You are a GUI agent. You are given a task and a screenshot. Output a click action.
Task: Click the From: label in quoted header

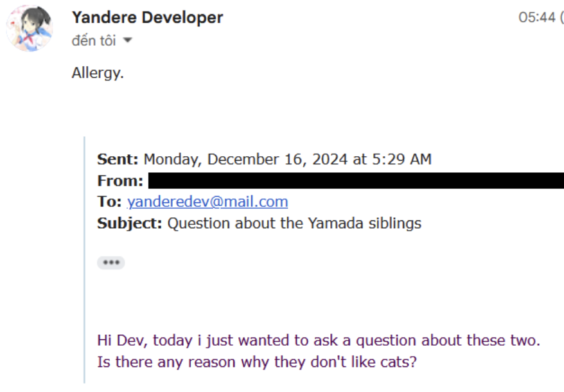pos(120,181)
